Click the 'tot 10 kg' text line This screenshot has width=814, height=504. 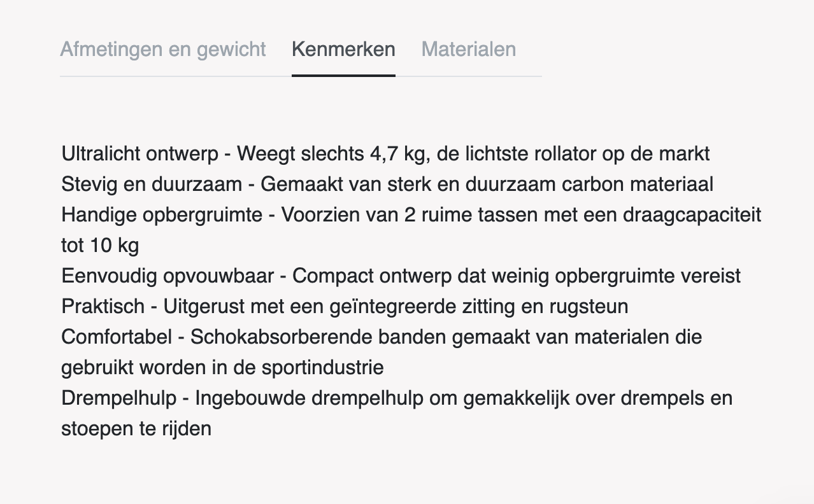[x=100, y=245]
